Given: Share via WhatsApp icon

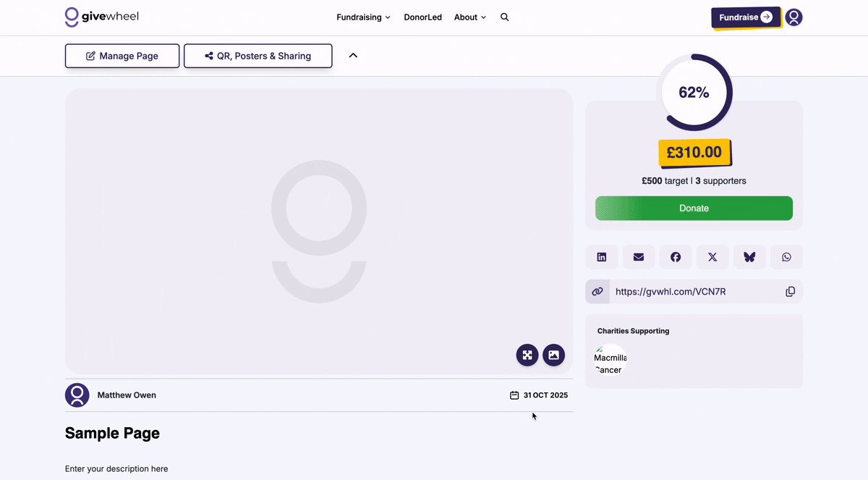Looking at the screenshot, I should pos(786,257).
